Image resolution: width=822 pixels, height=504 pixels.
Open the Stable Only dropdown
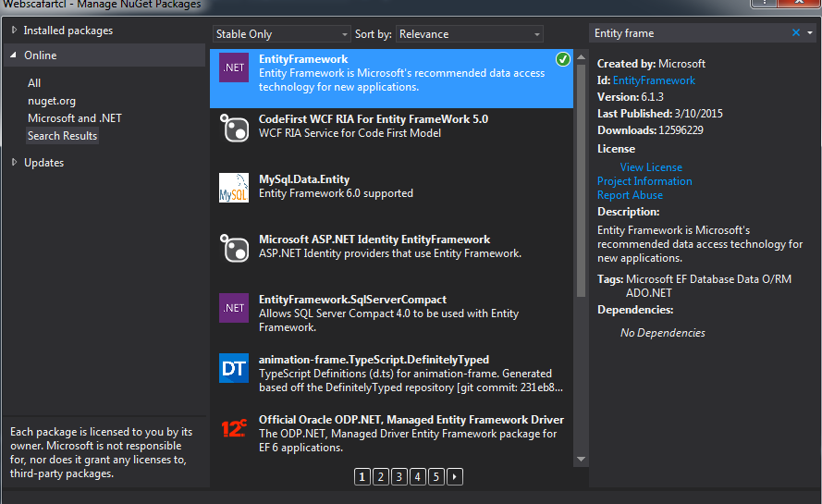pos(281,34)
